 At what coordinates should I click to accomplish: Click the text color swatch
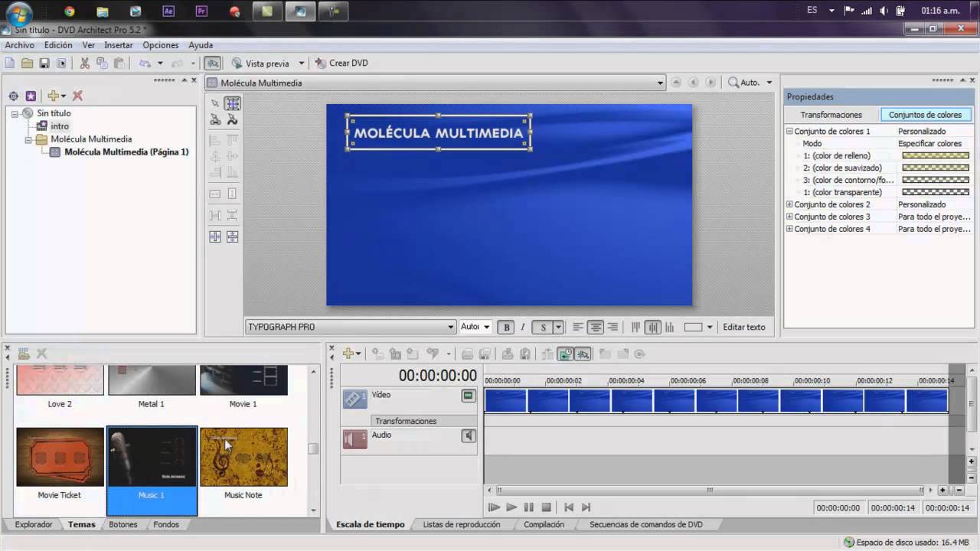693,328
